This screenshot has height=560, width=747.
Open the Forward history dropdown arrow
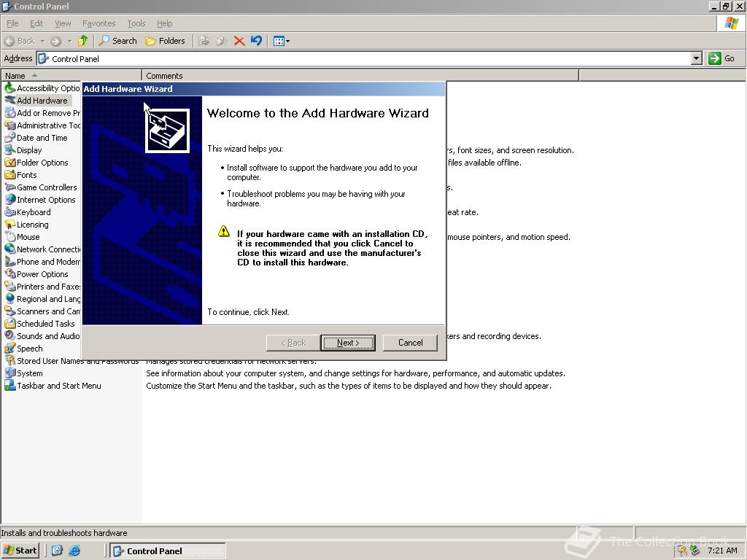(x=69, y=41)
